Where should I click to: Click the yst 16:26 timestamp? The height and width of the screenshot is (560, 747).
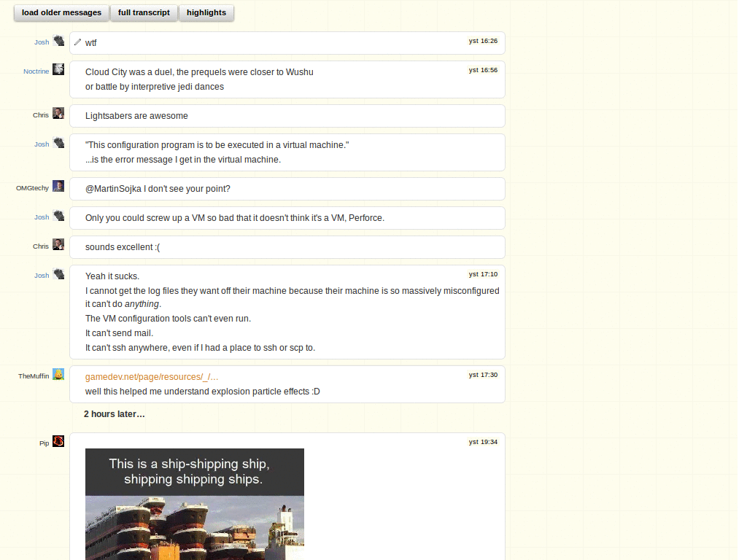pyautogui.click(x=483, y=41)
